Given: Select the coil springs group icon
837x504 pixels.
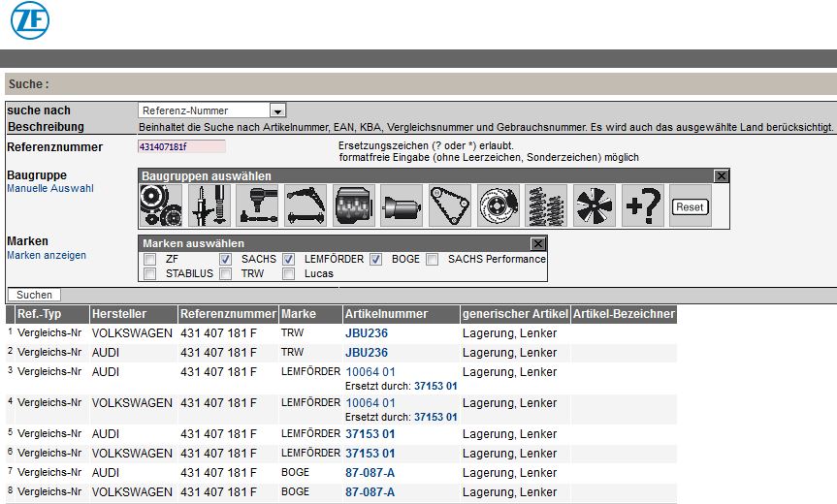Looking at the screenshot, I should point(546,206).
